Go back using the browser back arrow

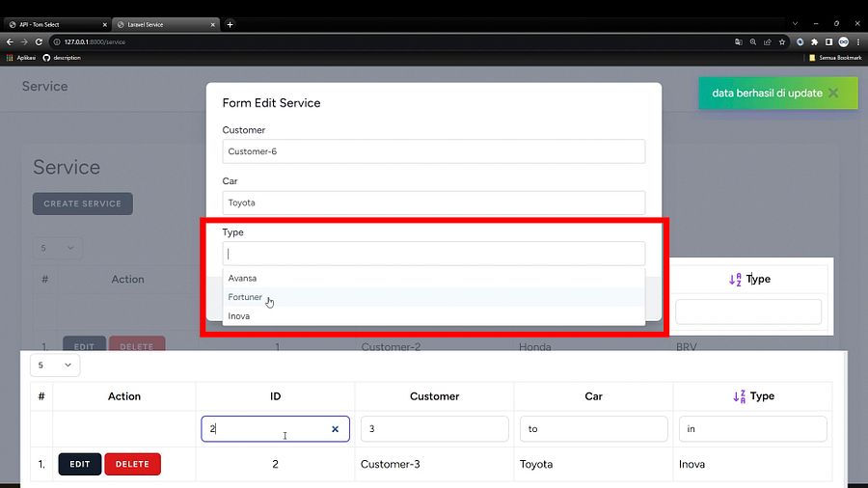point(10,42)
